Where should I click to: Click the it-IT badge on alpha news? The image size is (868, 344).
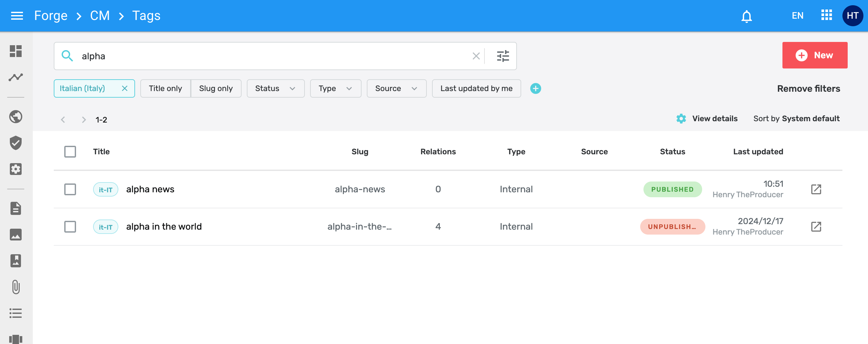pyautogui.click(x=106, y=189)
